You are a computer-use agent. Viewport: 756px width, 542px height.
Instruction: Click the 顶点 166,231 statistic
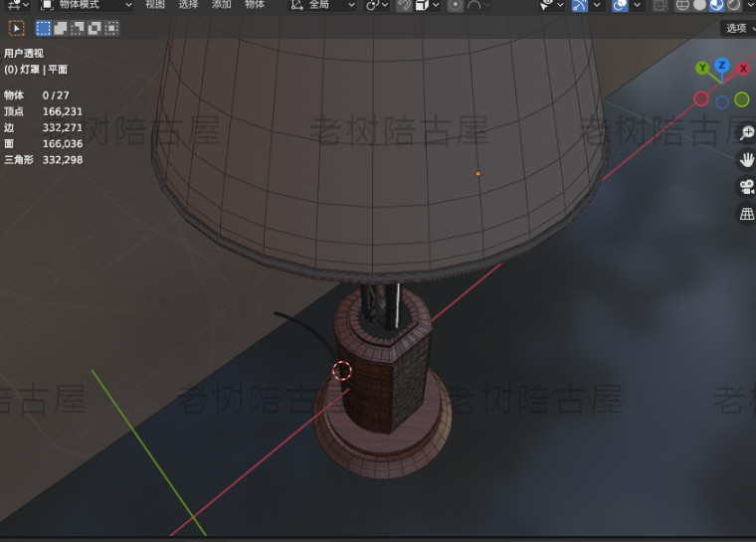(x=44, y=111)
